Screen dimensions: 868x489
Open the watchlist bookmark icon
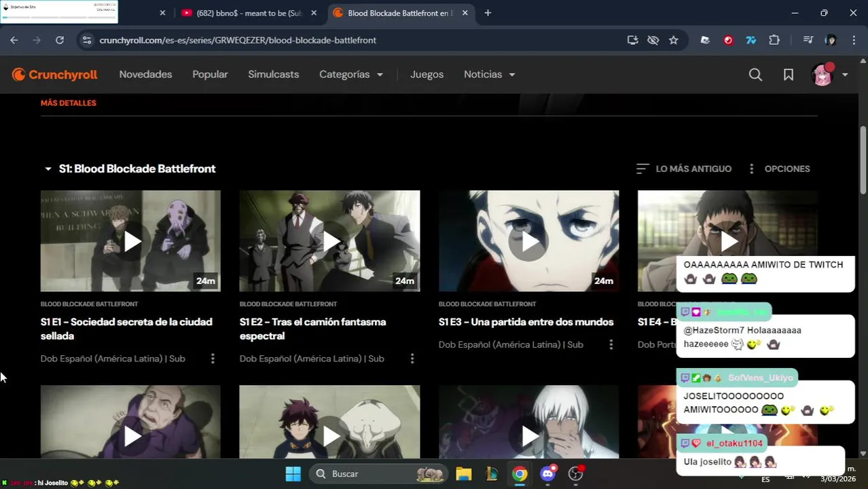click(789, 75)
